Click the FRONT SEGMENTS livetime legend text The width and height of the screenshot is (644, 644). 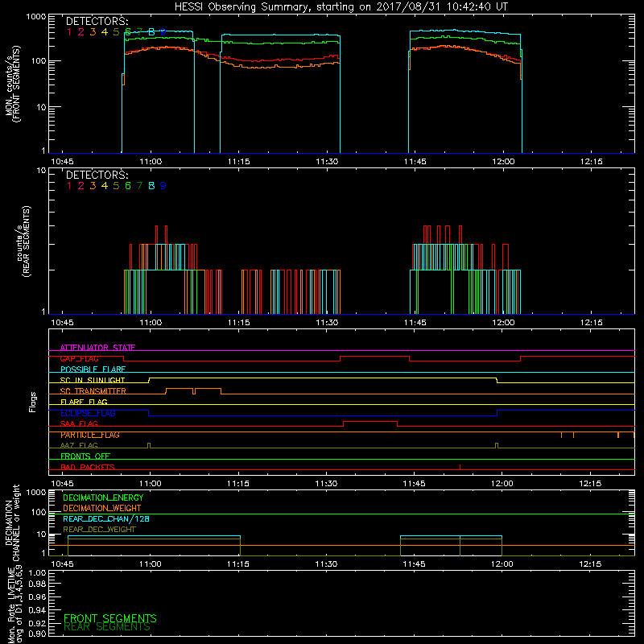pos(110,618)
